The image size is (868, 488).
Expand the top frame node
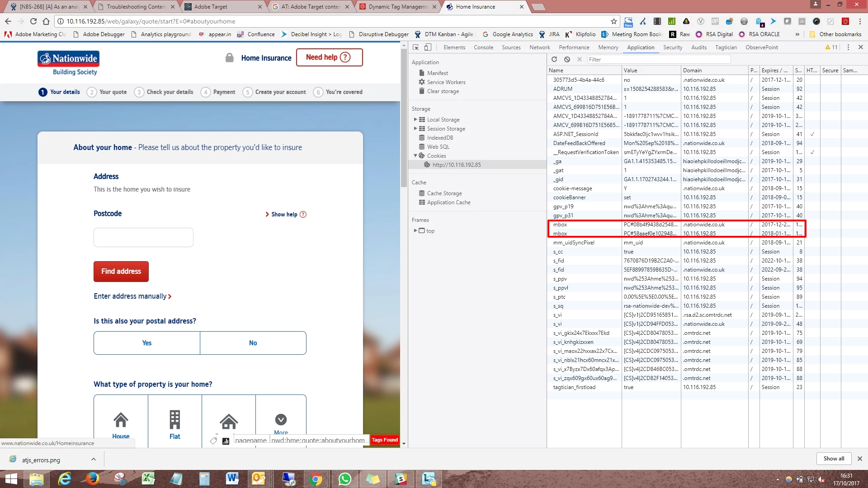click(x=415, y=230)
